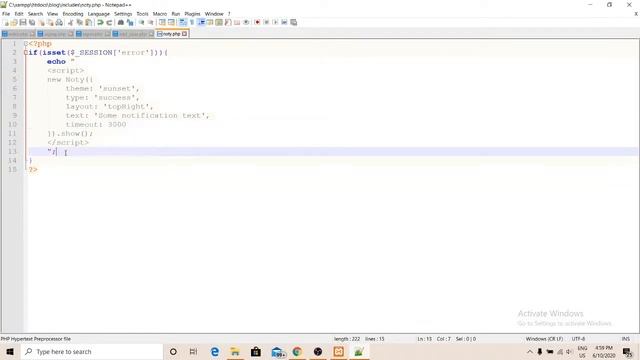Open the Document Map icon
Image resolution: width=640 pixels, height=360 pixels.
219,22
